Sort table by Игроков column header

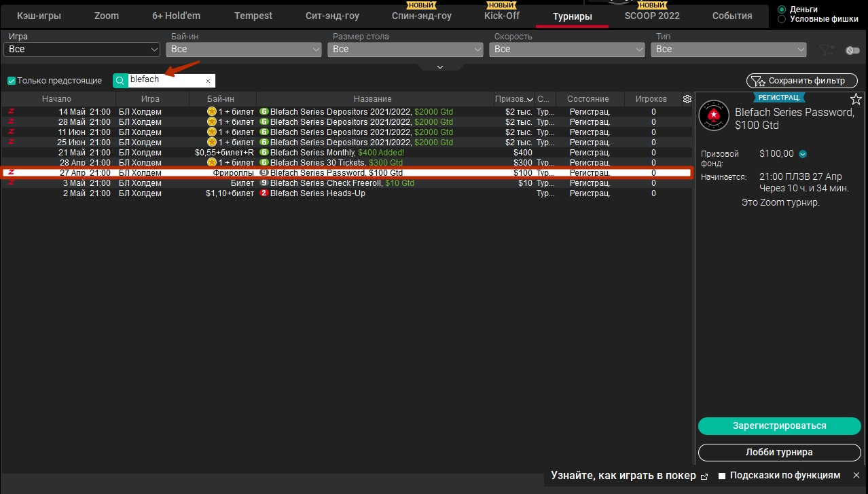coord(651,99)
